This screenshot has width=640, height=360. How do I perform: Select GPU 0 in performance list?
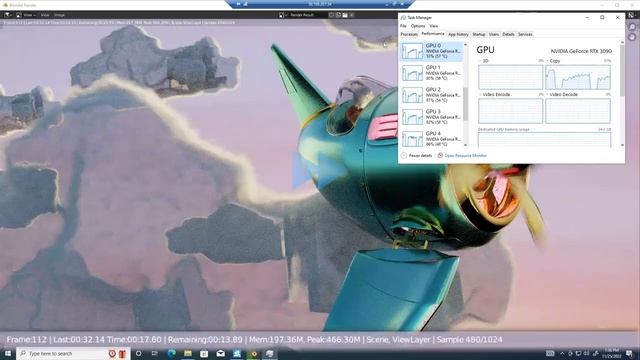point(431,51)
